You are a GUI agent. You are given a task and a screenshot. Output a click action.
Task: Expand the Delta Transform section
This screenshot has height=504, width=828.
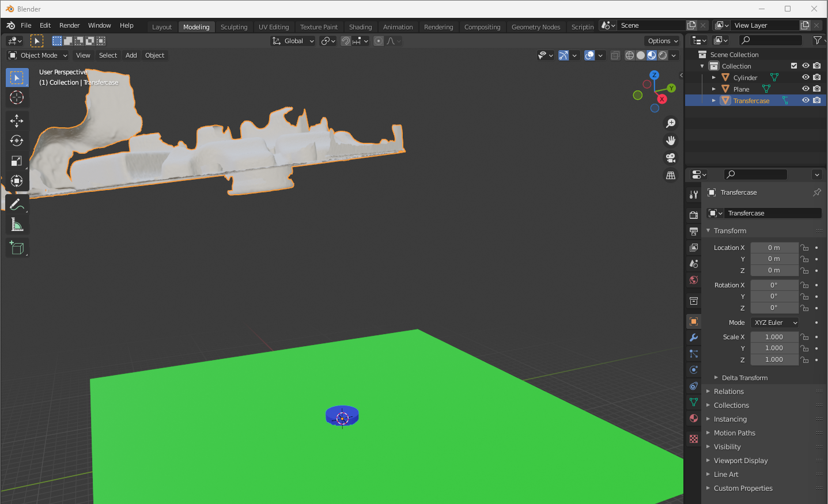coord(744,378)
